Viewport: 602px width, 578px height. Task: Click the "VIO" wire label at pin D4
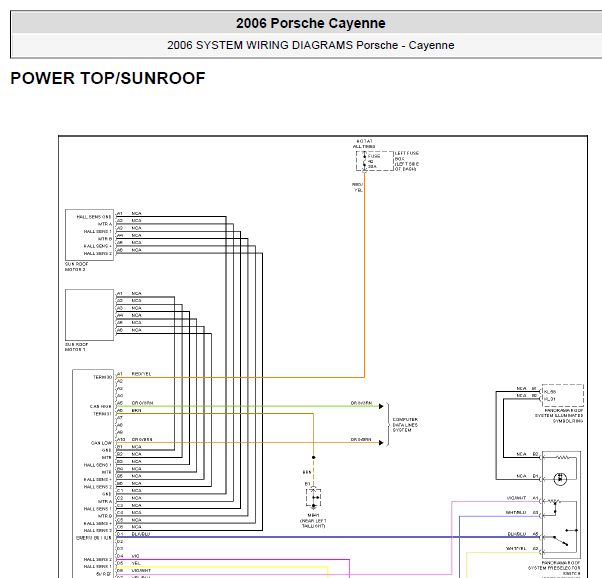click(135, 556)
